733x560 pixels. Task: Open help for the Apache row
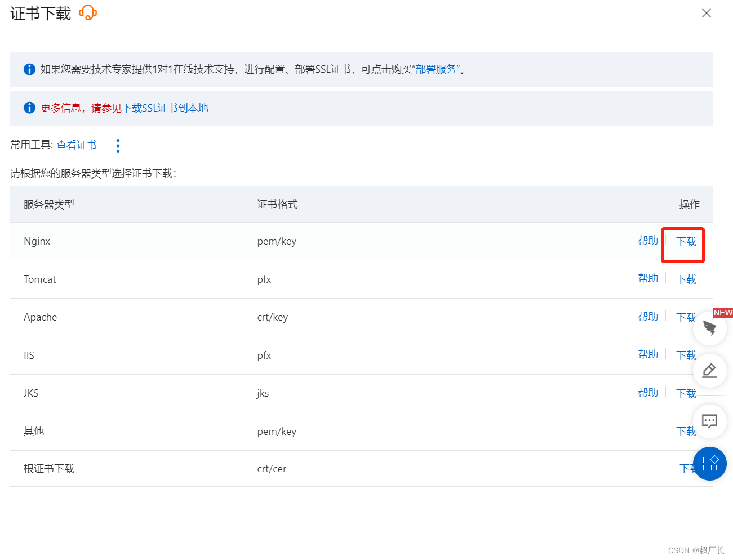point(648,317)
